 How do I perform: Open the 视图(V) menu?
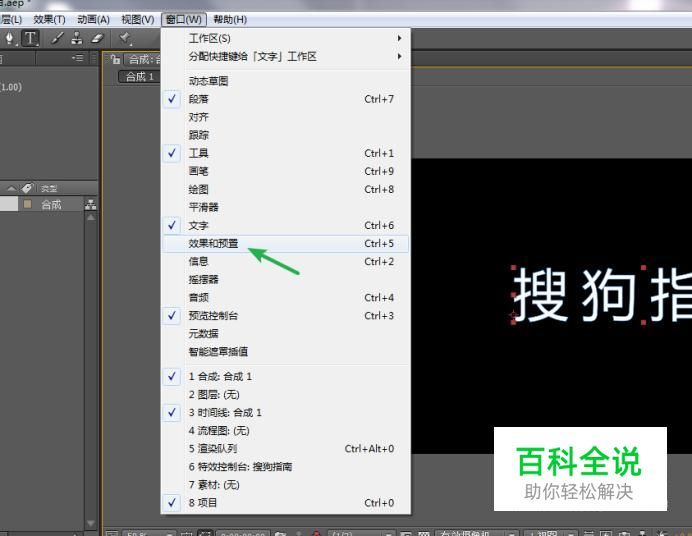coord(138,19)
